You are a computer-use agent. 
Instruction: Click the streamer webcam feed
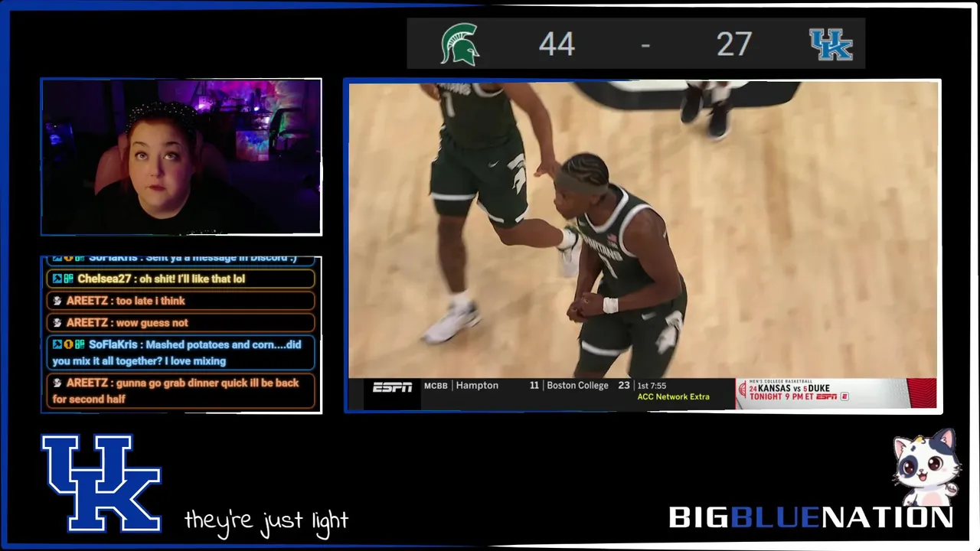tap(181, 157)
